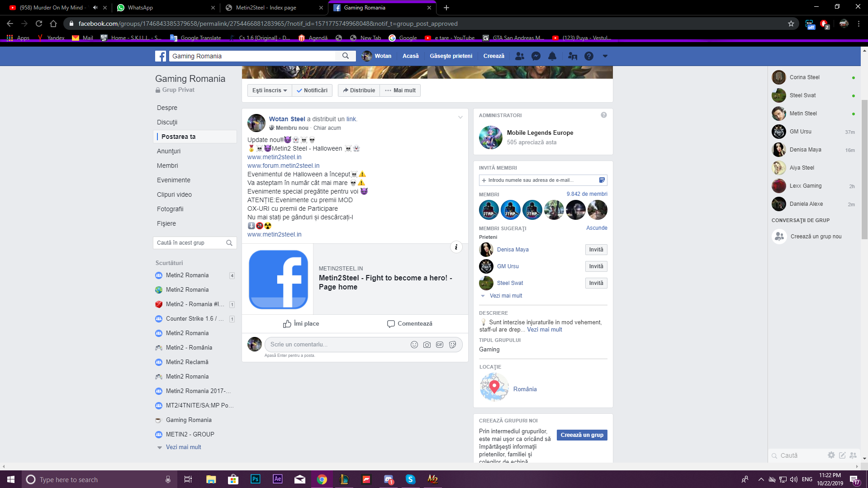Bookmark the page with the star icon

tap(791, 24)
